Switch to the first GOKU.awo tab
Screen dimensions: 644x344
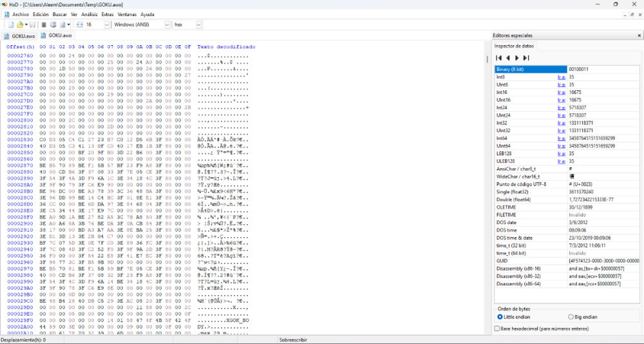click(x=19, y=35)
